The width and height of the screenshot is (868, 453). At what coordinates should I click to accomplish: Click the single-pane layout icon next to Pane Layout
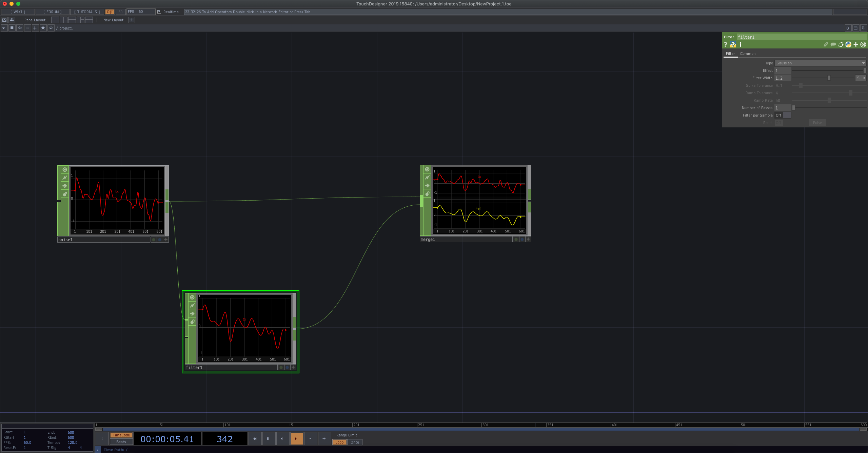click(55, 20)
